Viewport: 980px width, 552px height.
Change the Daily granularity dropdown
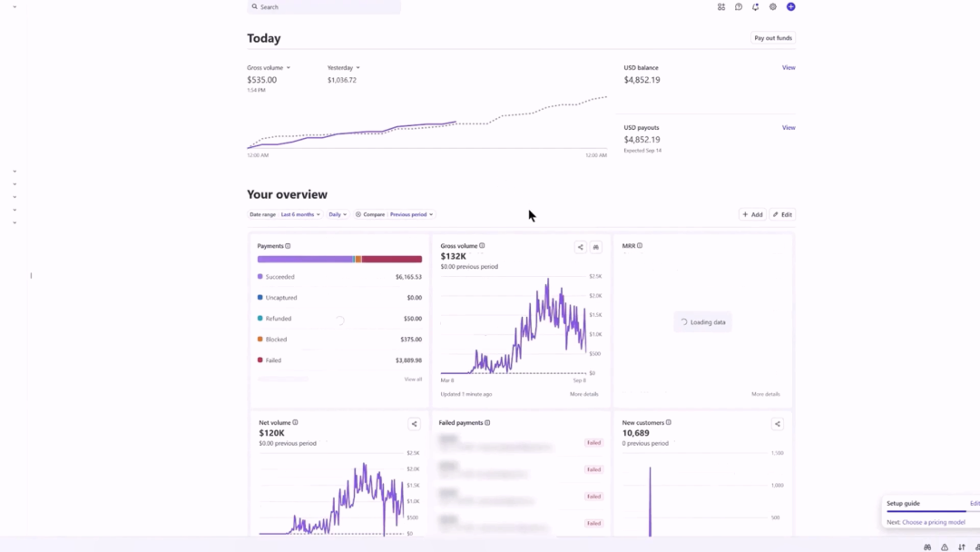point(338,214)
